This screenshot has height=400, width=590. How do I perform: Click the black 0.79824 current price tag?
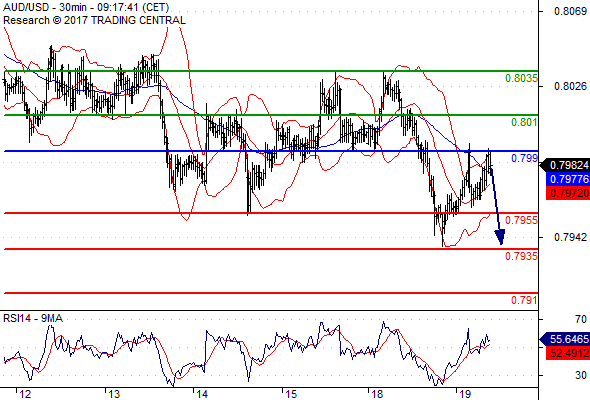565,165
